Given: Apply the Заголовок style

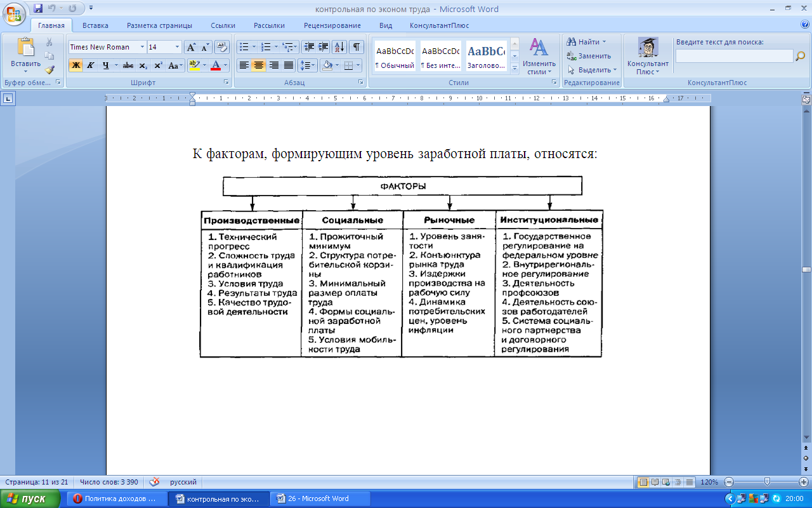Looking at the screenshot, I should tap(486, 56).
